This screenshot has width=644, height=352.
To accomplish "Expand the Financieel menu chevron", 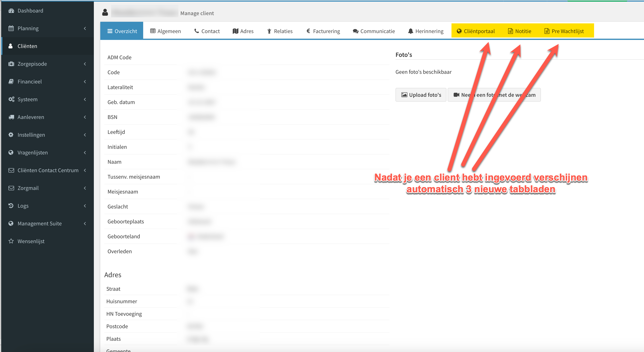I will click(85, 81).
